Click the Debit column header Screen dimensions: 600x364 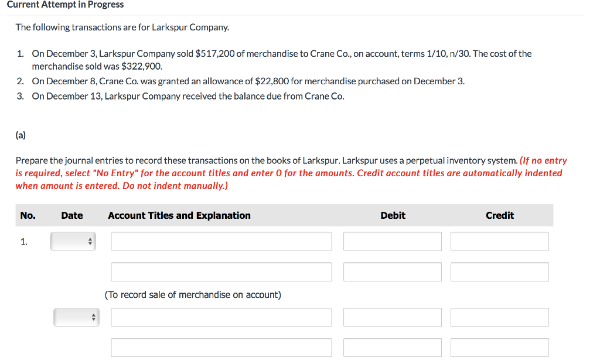point(393,215)
